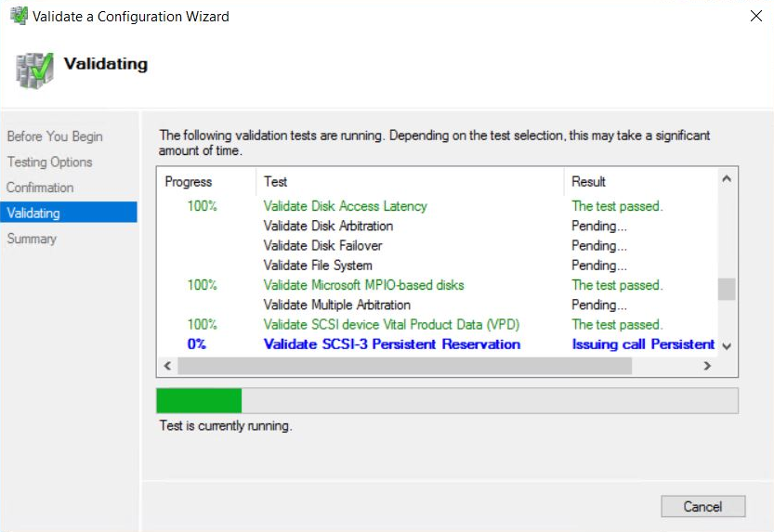Click the vertical scrollbar up arrow
This screenshot has height=532, width=774.
[727, 178]
